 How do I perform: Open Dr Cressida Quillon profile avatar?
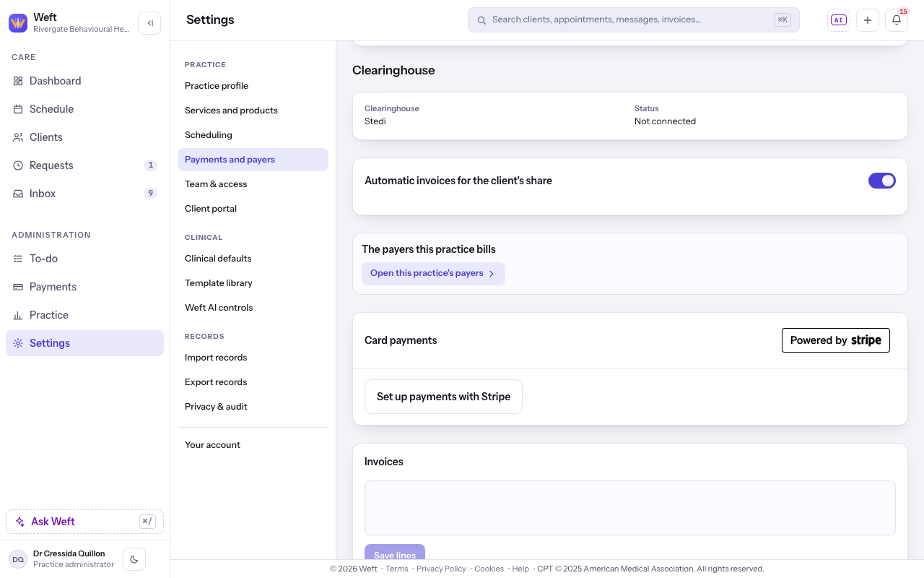coord(18,559)
